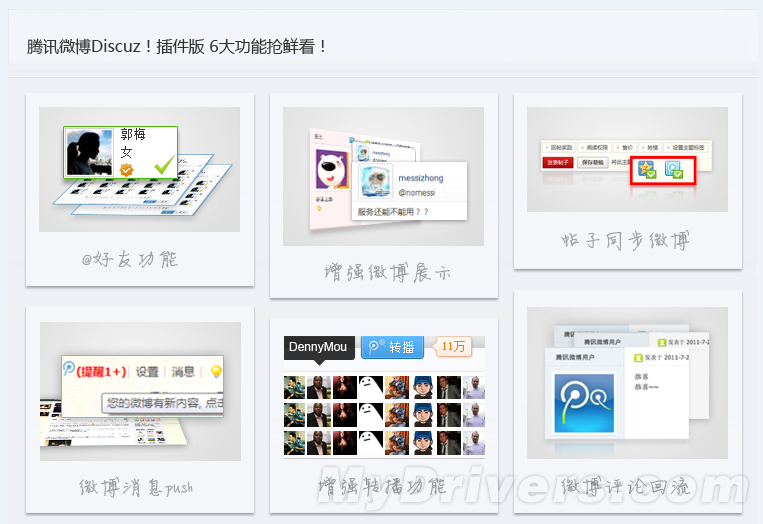This screenshot has width=763, height=524.
Task: Click the Tencent Weibo icon beside 提醒1+
Action: 69,369
